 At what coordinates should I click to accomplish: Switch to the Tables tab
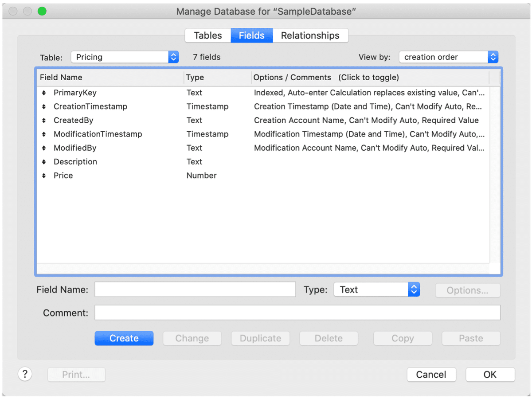[207, 35]
